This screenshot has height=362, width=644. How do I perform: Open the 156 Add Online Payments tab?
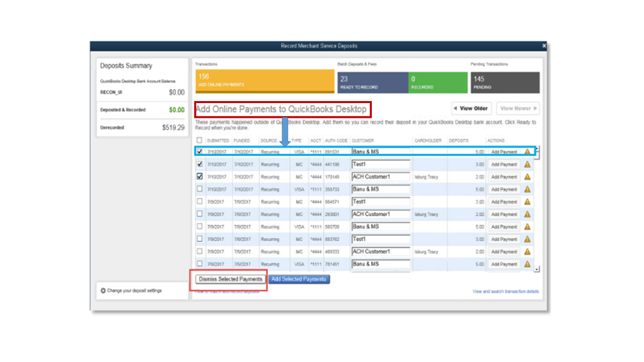[265, 81]
